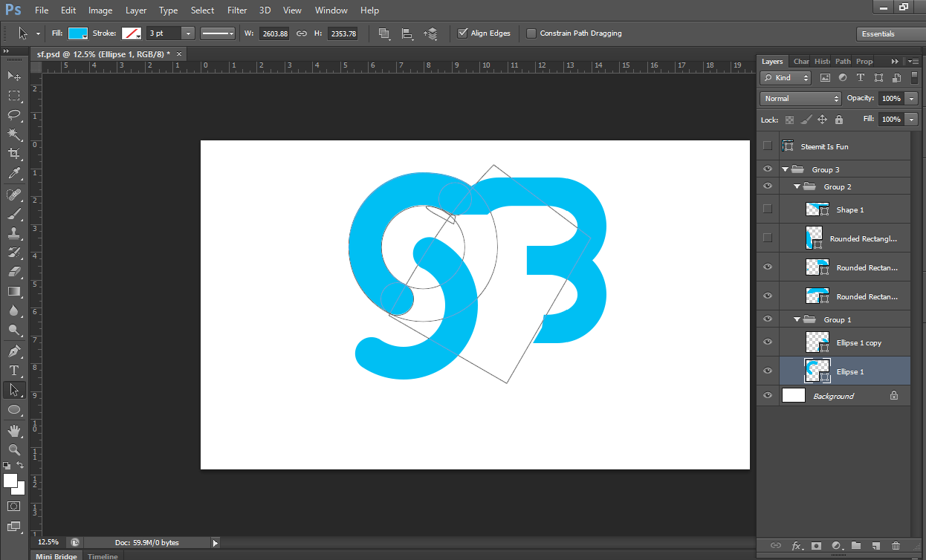926x560 pixels.
Task: Toggle Quick Mask mode
Action: tap(14, 506)
